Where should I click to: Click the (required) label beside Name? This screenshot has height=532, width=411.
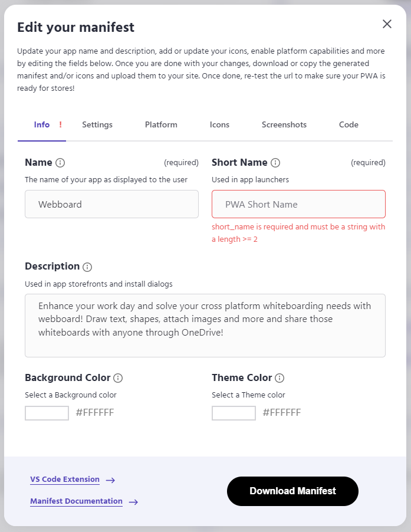click(182, 163)
